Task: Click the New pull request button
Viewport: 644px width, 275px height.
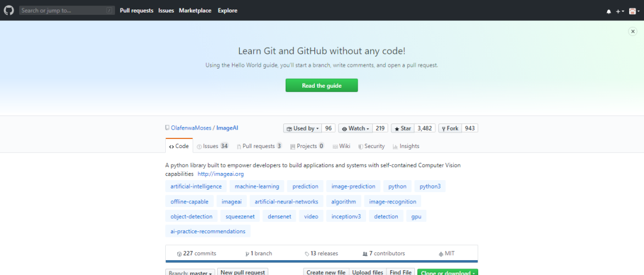Action: pos(243,271)
